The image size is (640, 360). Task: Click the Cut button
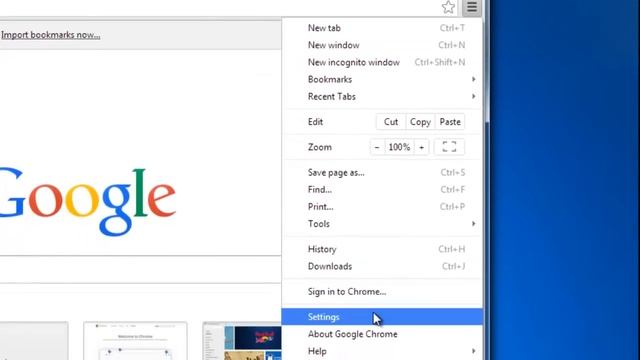pos(391,122)
